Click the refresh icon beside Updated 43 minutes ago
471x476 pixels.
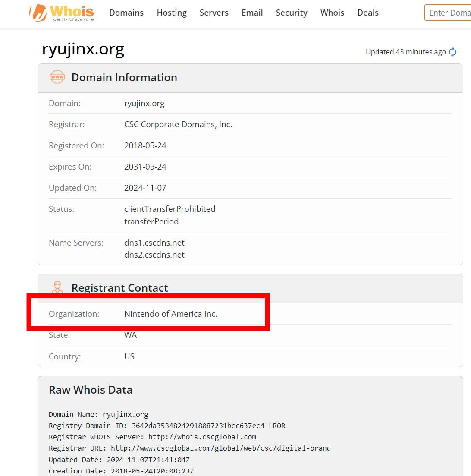click(452, 52)
